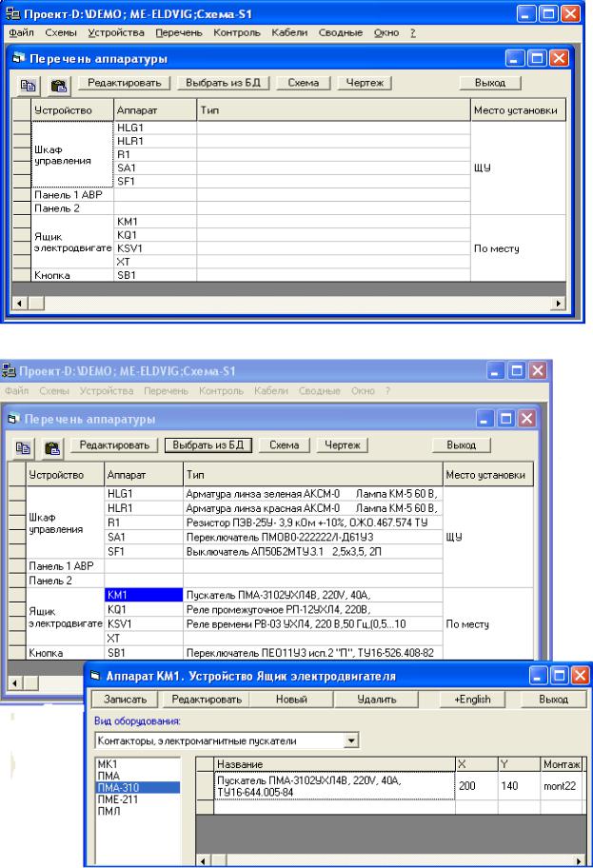Click Выбрать из БД in the bottom window
593x868 pixels.
click(x=208, y=445)
